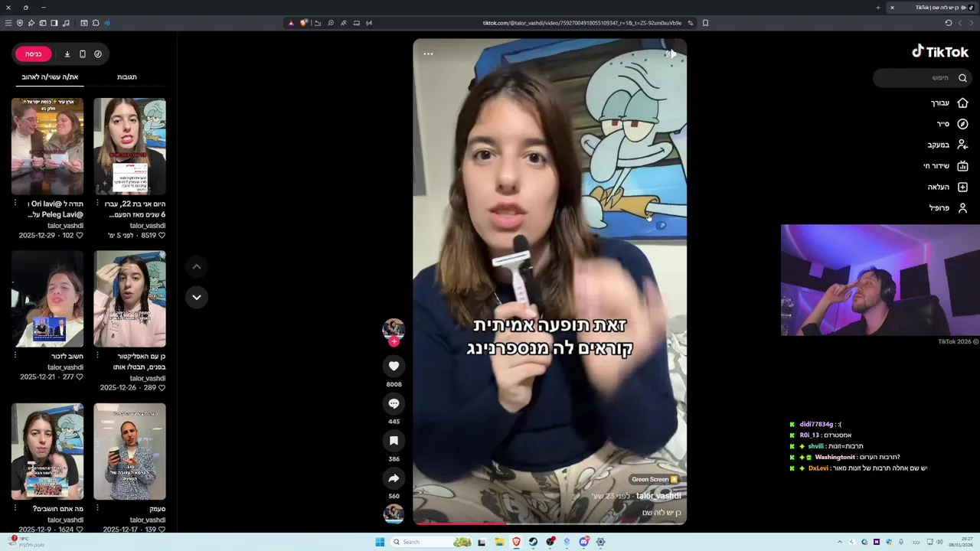Share the video using the arrow icon
The width and height of the screenshot is (980, 551).
pos(394,478)
